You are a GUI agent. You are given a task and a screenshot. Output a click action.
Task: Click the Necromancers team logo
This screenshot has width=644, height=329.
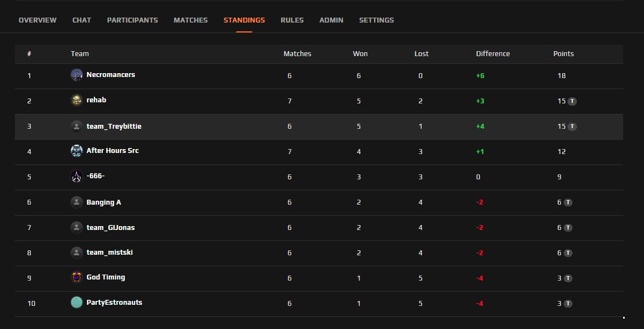point(76,75)
